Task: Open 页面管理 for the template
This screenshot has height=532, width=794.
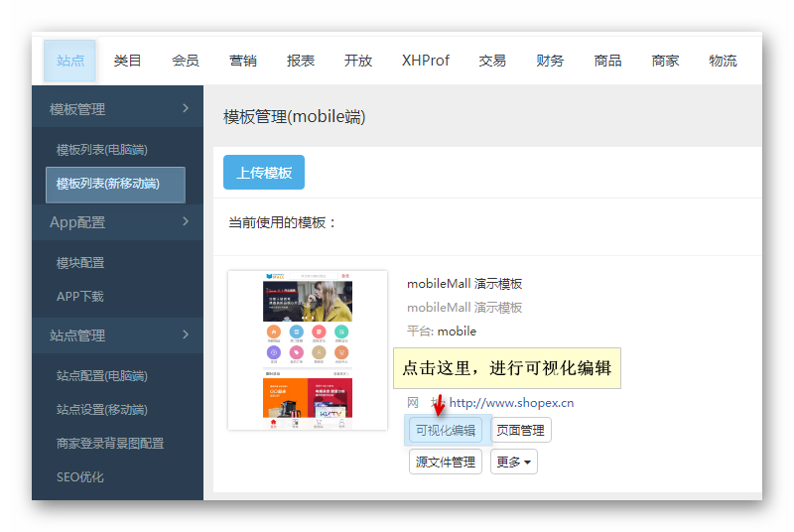Action: pyautogui.click(x=521, y=430)
